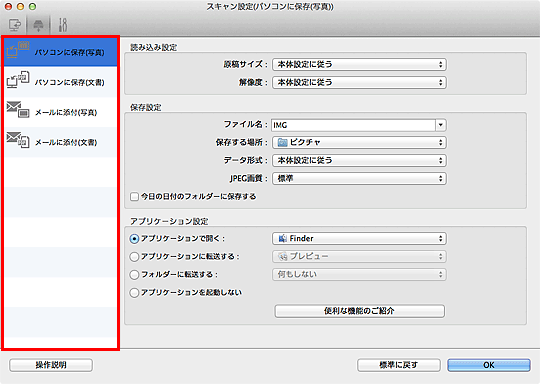Click the パソコンに保存(文書) icon in the sidebar
The height and width of the screenshot is (384, 540).
coord(18,80)
